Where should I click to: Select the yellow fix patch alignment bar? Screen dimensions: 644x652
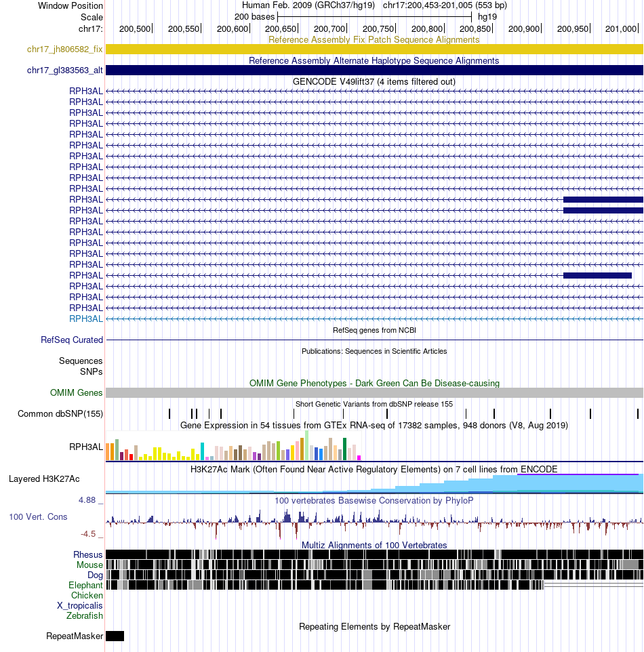[x=374, y=49]
